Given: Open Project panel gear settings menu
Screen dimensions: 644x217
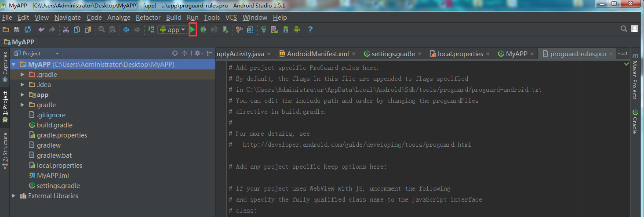Looking at the screenshot, I should pos(198,53).
